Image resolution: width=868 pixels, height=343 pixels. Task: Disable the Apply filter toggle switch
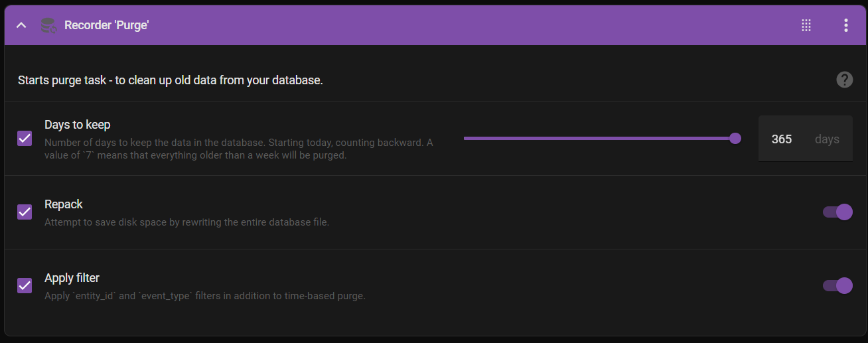click(837, 285)
